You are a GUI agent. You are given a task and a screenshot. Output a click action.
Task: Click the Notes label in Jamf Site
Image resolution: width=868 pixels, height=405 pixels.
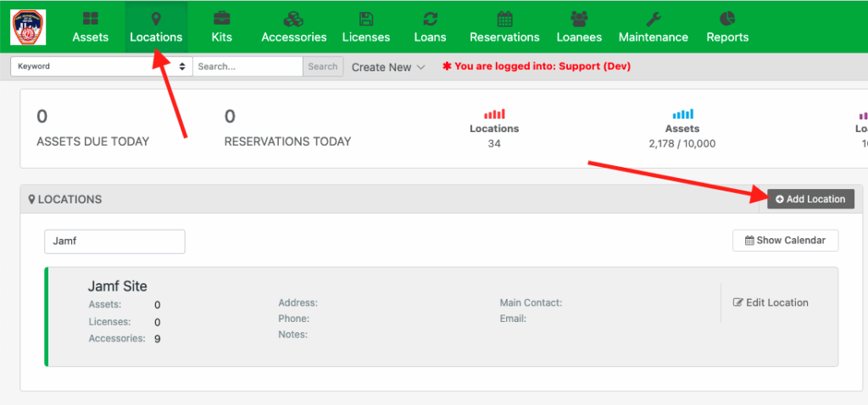click(x=292, y=335)
